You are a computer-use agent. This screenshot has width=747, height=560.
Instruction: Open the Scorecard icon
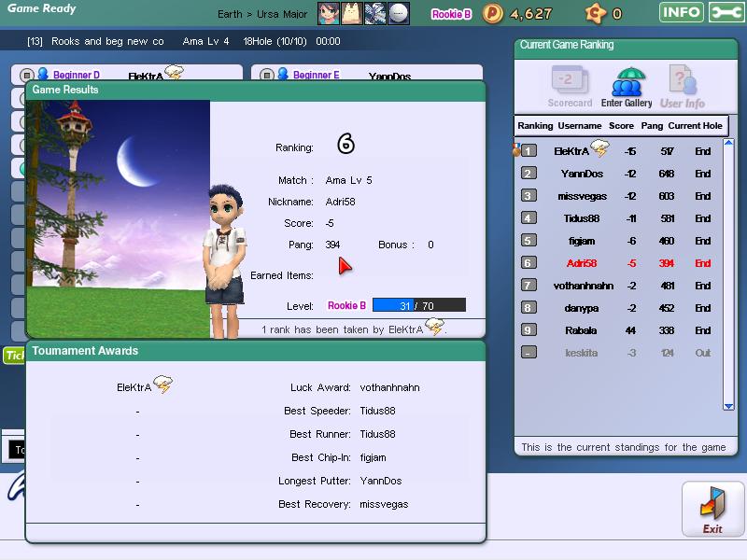(x=570, y=88)
